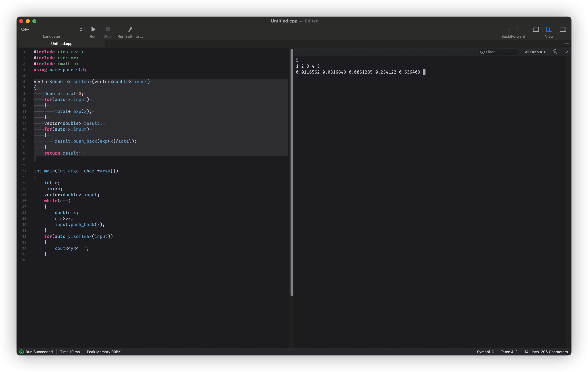The height and width of the screenshot is (372, 588).
Task: Add a new tab with plus button
Action: click(x=567, y=44)
